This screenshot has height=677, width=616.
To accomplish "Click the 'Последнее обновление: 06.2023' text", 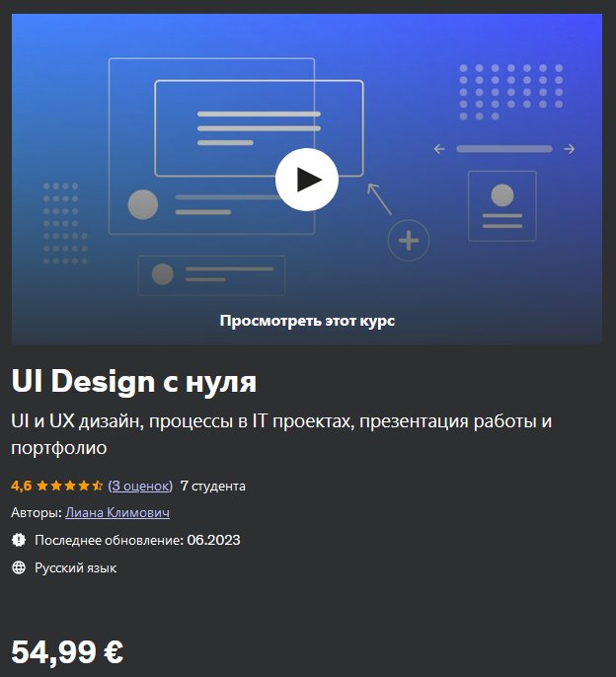I will 137,540.
